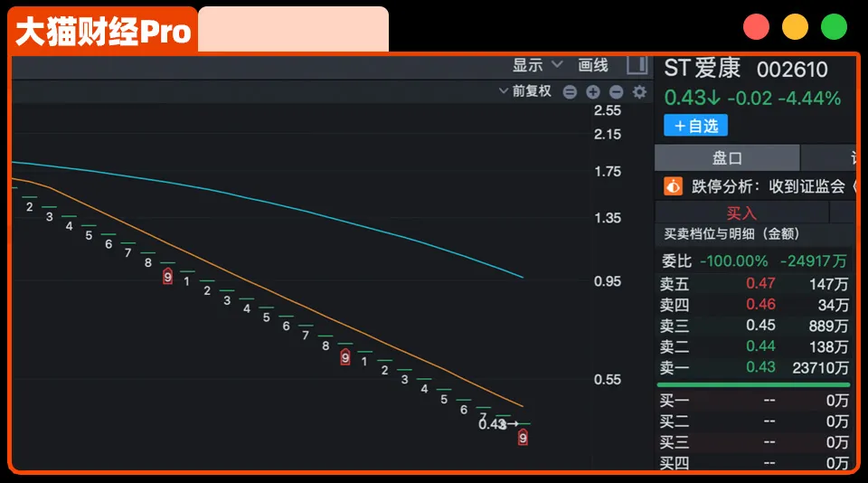This screenshot has width=868, height=483.
Task: Open chart settings gear icon
Action: pos(640,91)
